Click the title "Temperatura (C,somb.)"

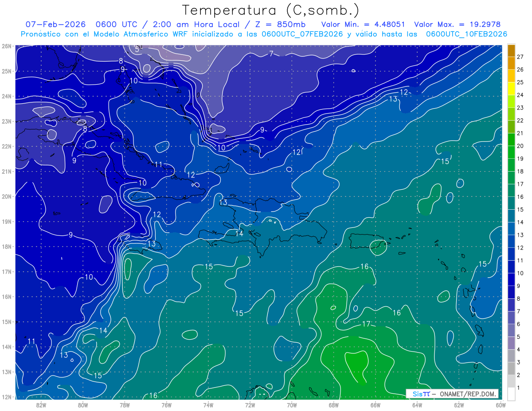(270, 10)
